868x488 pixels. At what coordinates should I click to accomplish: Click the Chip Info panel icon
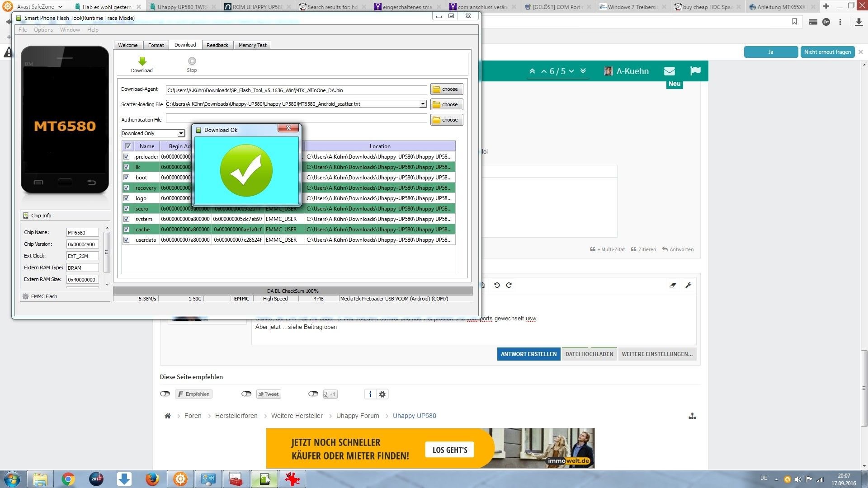(x=26, y=216)
